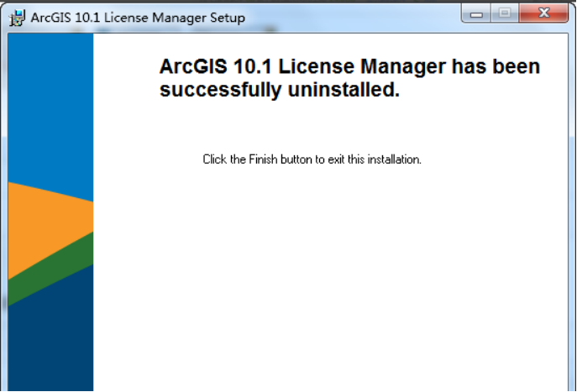The width and height of the screenshot is (577, 392).
Task: Click the 'ArcGIS 10.1 License Manager Setup' title
Action: click(138, 18)
